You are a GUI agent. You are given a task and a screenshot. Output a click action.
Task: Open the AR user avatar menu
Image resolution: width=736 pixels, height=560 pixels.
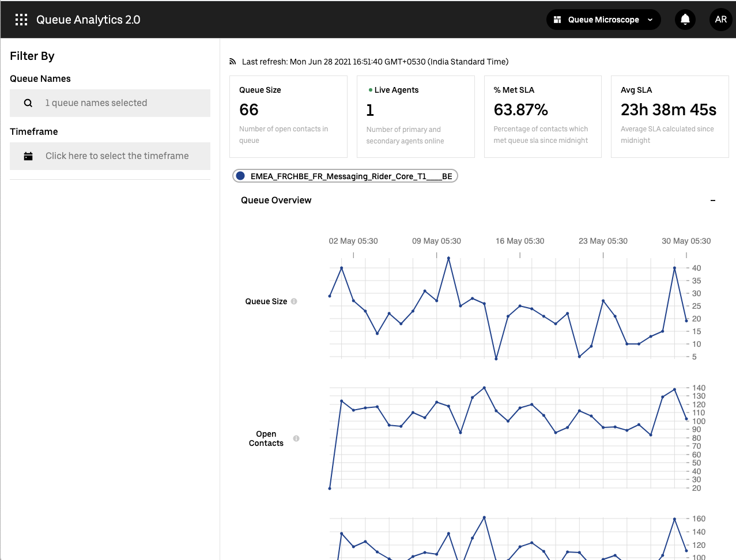[720, 20]
